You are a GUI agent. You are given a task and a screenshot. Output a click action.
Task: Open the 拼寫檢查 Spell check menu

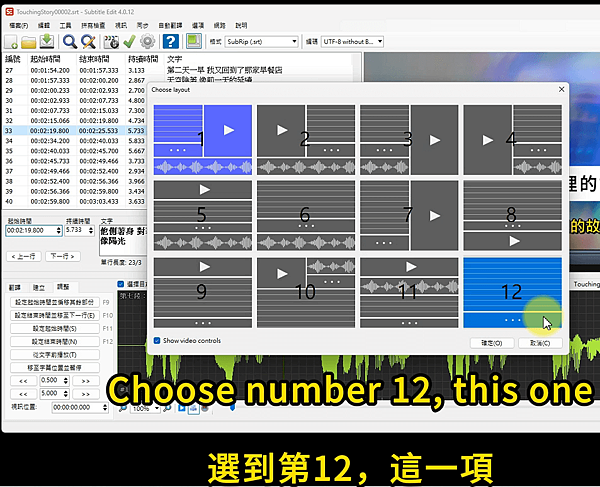(93, 25)
